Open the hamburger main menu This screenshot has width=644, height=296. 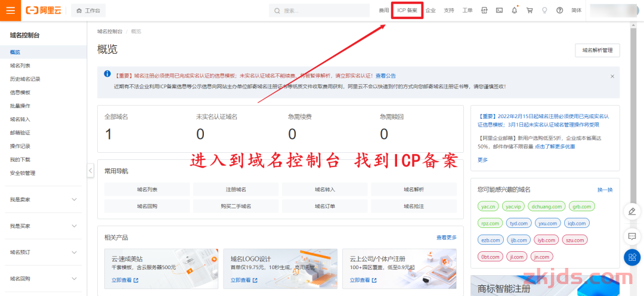[x=10, y=10]
